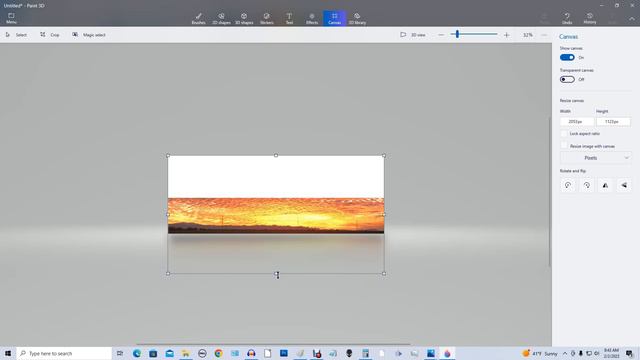The height and width of the screenshot is (360, 640).
Task: Open the notification center
Action: point(630,353)
